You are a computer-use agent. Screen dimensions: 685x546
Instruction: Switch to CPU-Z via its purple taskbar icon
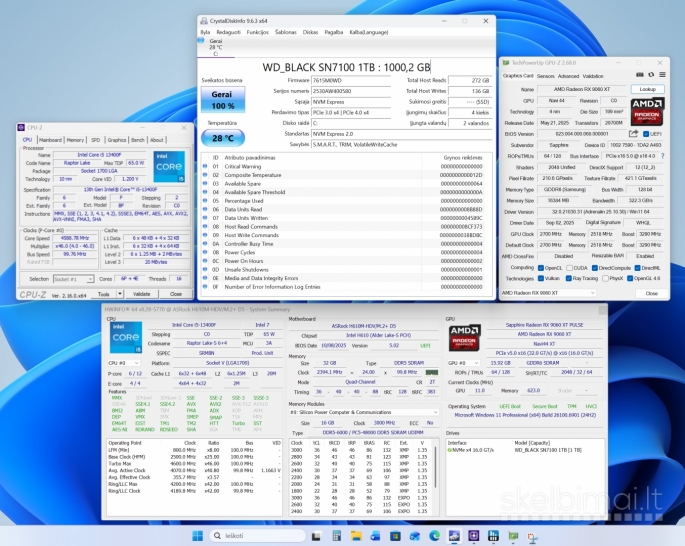[474, 536]
